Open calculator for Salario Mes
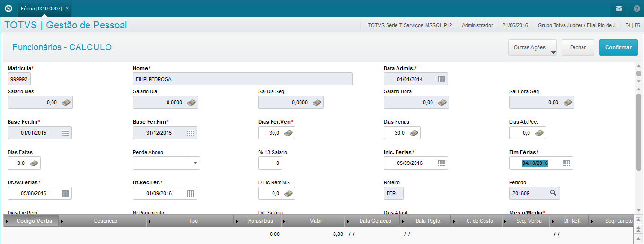The height and width of the screenshot is (244, 644). click(66, 102)
